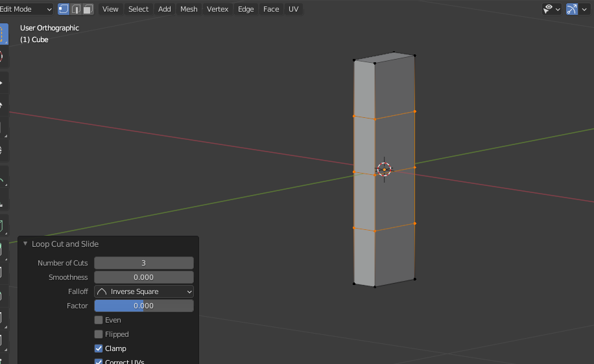Click the 'Factor' label
The image size is (594, 364).
tap(77, 306)
